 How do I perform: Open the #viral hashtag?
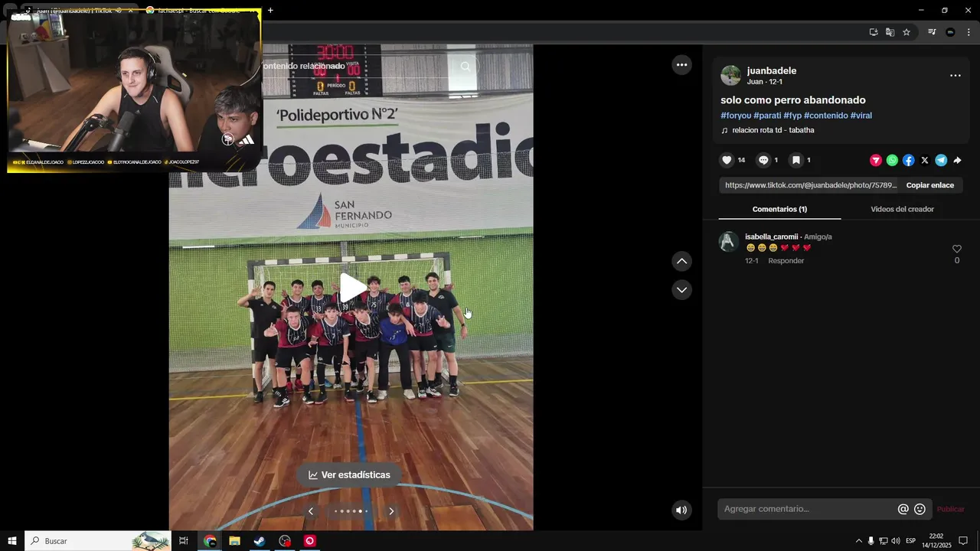pos(861,116)
